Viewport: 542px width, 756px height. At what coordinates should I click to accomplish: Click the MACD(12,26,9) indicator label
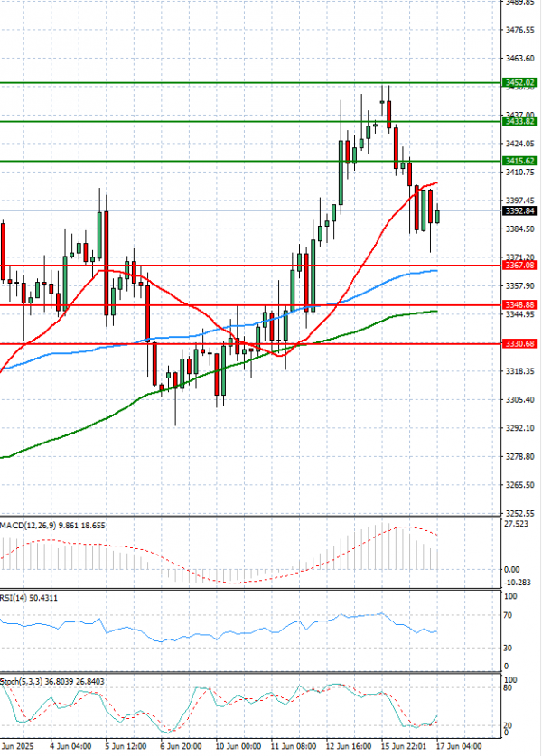[x=52, y=526]
